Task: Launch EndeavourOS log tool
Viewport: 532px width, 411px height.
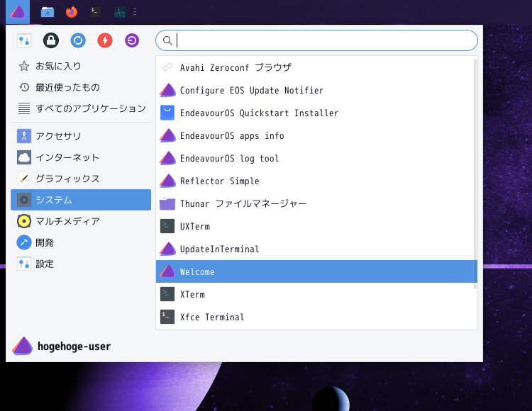Action: [316, 158]
